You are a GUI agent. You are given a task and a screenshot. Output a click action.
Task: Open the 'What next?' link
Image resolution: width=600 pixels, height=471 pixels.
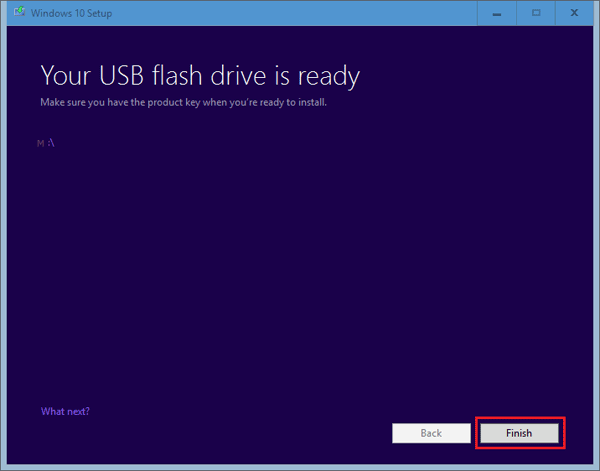tap(65, 411)
